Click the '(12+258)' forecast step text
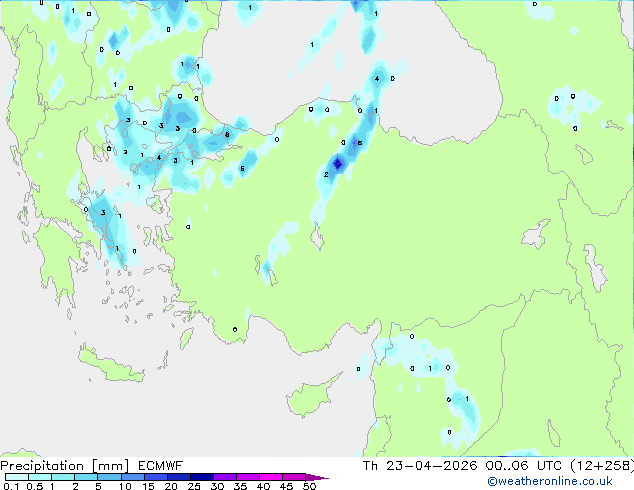Image resolution: width=634 pixels, height=490 pixels. (602, 466)
